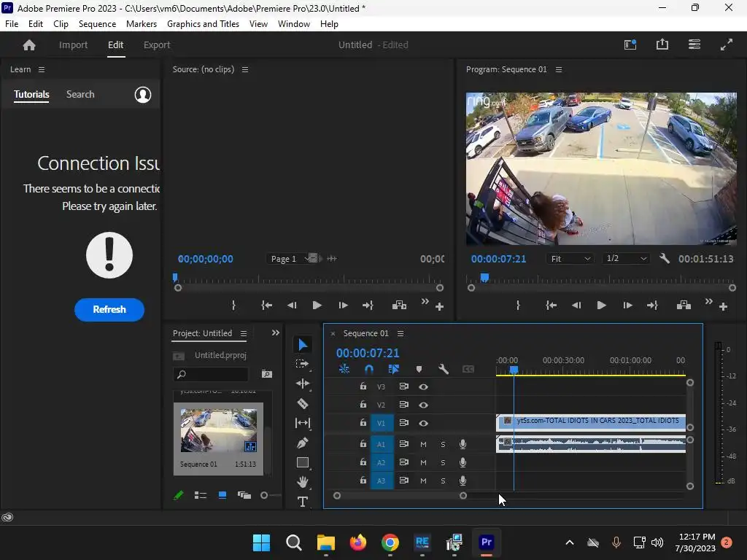747x560 pixels.
Task: Click the Sequence 01 thumbnail in Project
Action: coord(218,430)
